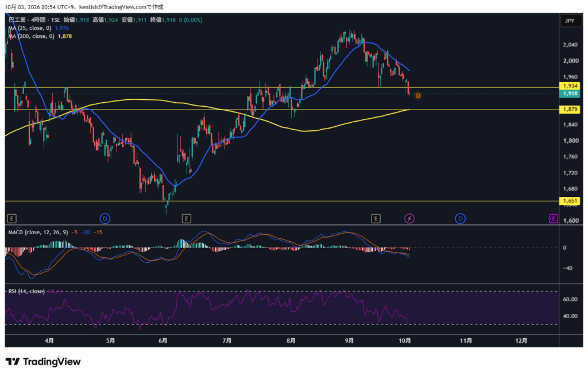Click the header creation timestamp text

point(84,7)
